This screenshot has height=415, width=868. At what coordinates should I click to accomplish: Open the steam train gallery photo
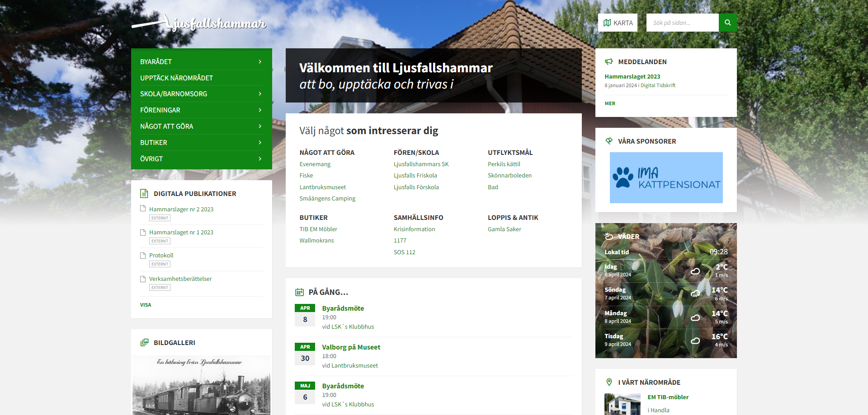point(201,386)
